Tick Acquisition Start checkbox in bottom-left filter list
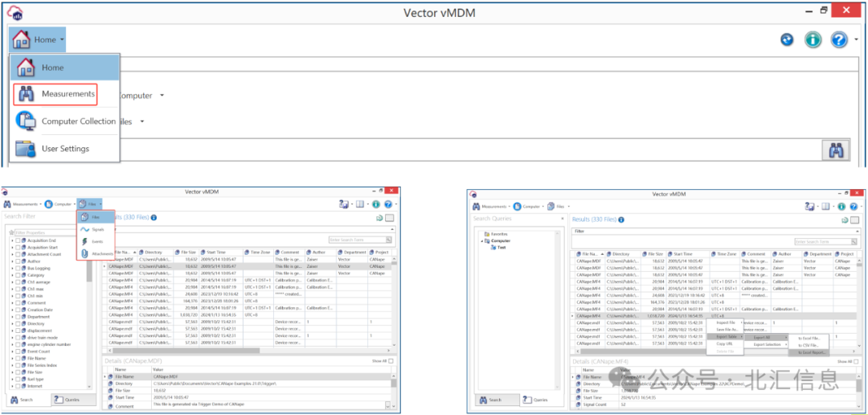Screen dimensions: 868x415 point(18,247)
